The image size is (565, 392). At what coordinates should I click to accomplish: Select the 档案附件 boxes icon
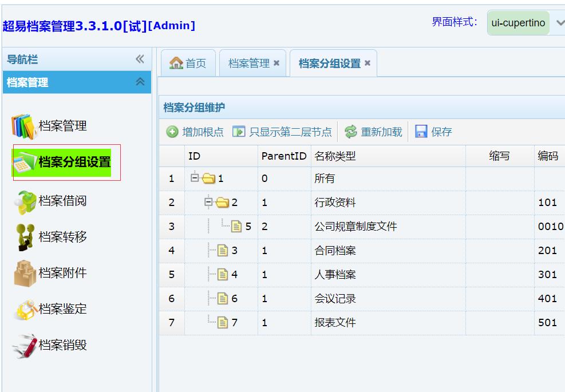23,274
